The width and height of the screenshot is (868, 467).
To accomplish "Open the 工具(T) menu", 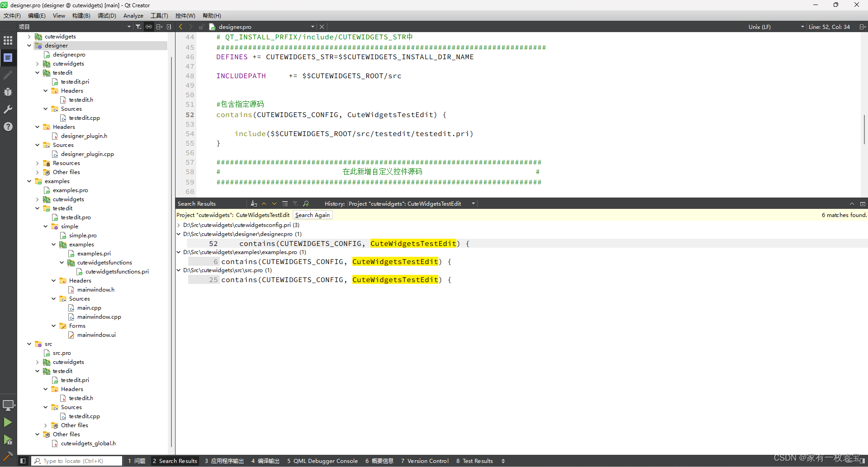I will (x=159, y=15).
